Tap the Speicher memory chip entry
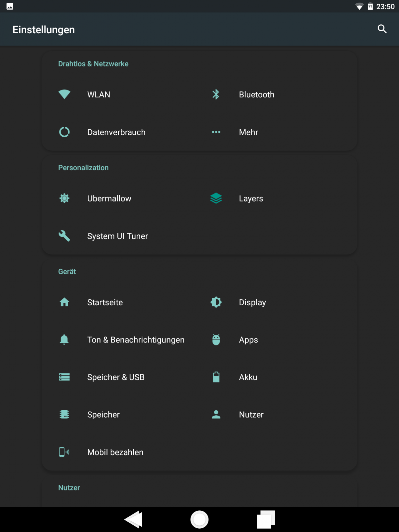This screenshot has width=399, height=532. (x=103, y=415)
